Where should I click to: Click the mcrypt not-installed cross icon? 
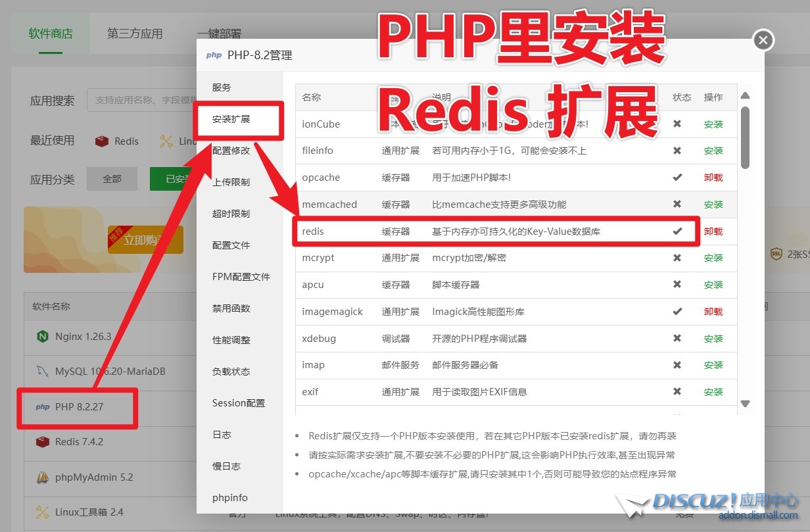point(677,258)
